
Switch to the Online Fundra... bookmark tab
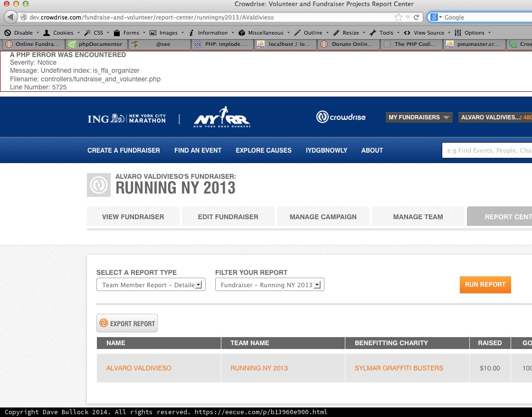[x=33, y=44]
